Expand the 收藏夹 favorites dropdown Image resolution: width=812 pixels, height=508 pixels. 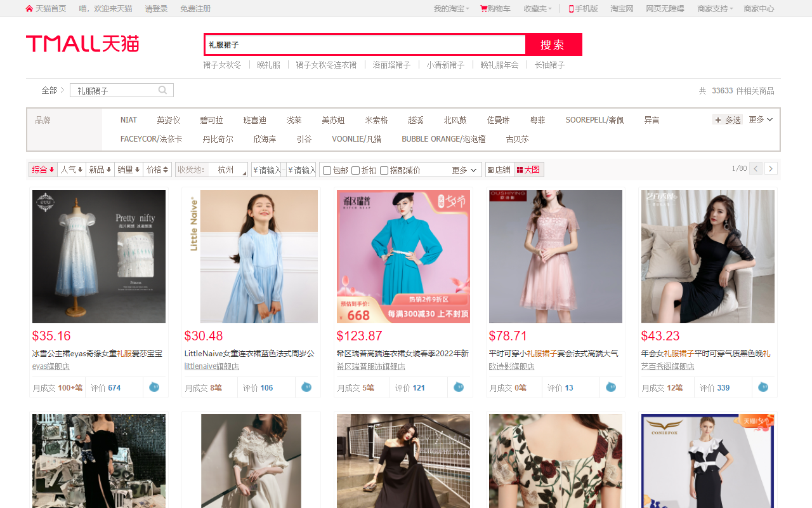(x=537, y=9)
